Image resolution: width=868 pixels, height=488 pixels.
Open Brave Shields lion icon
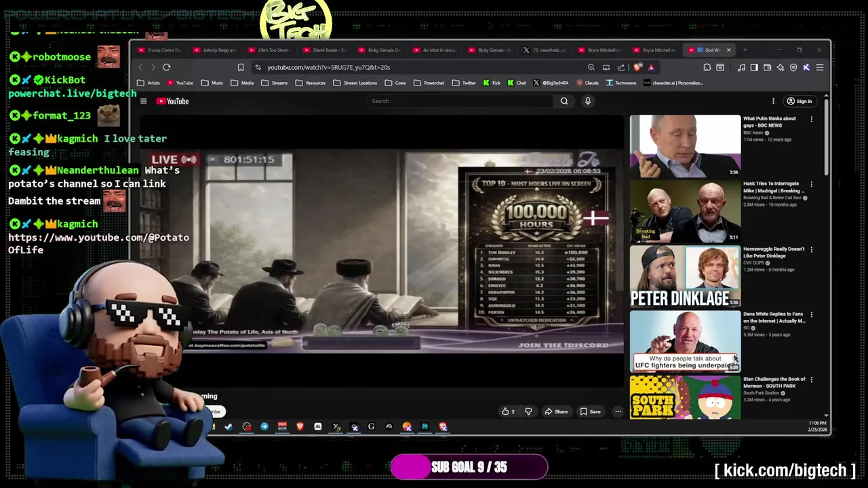coord(637,67)
